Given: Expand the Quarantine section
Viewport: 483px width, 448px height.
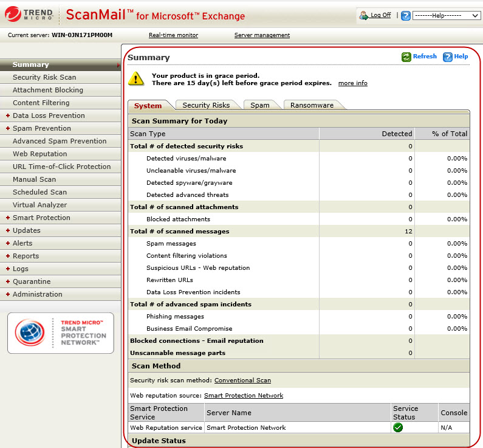Looking at the screenshot, I should 33,281.
